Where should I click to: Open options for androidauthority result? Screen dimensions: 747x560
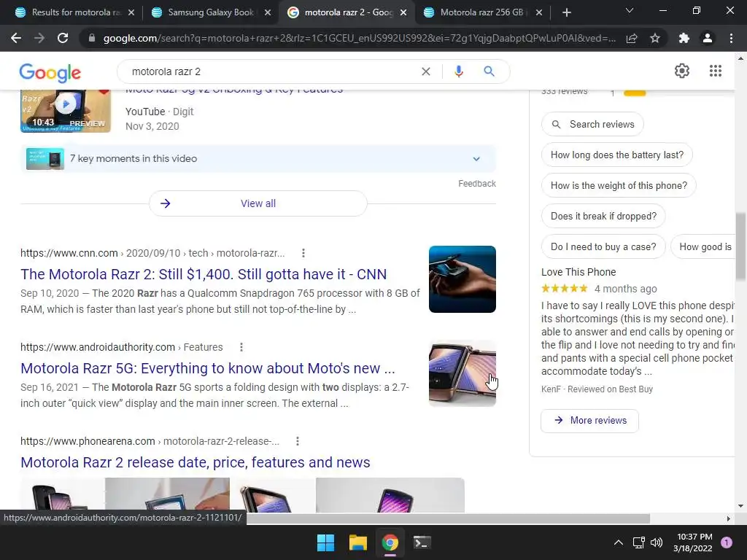click(x=241, y=347)
